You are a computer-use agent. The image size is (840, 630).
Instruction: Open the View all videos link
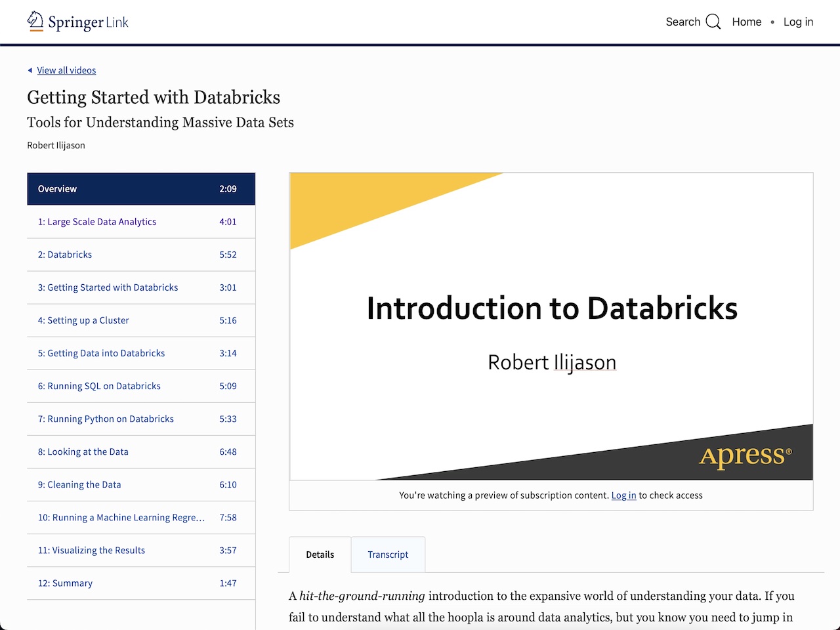66,70
